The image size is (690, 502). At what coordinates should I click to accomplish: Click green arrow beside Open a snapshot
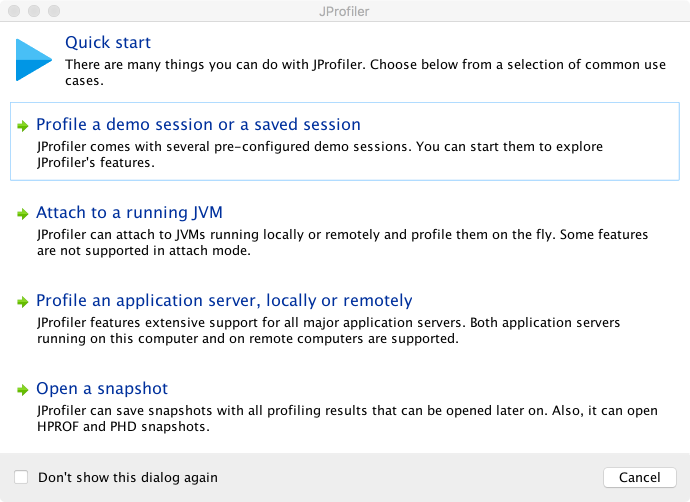[x=22, y=390]
